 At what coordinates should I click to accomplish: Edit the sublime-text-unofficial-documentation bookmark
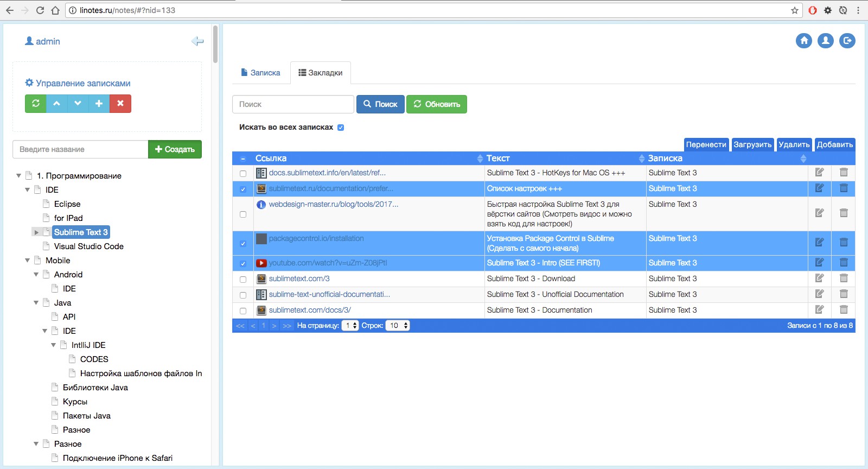pos(820,294)
